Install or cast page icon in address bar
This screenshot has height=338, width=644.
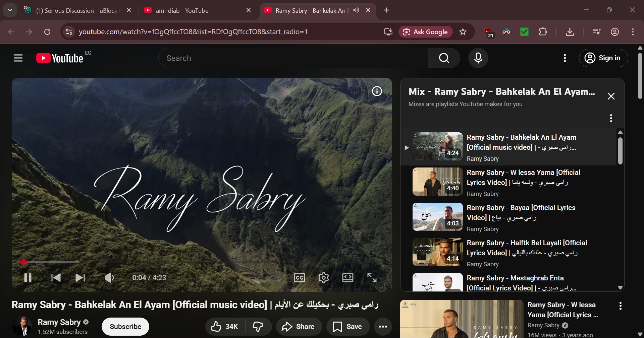tap(388, 32)
